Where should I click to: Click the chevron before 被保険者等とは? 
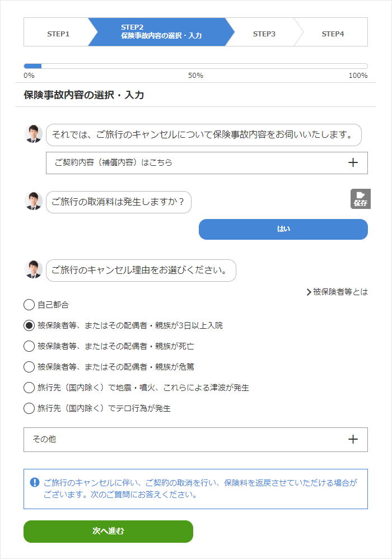309,292
